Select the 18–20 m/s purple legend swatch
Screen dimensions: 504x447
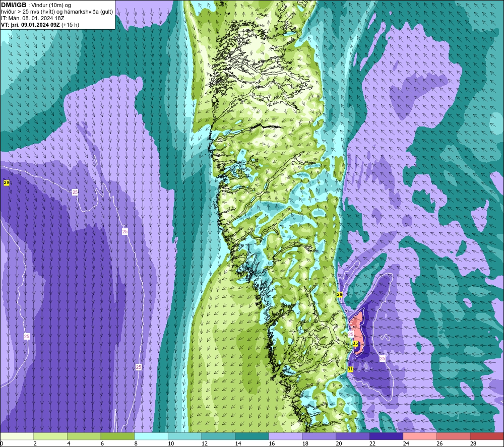[x=319, y=436]
